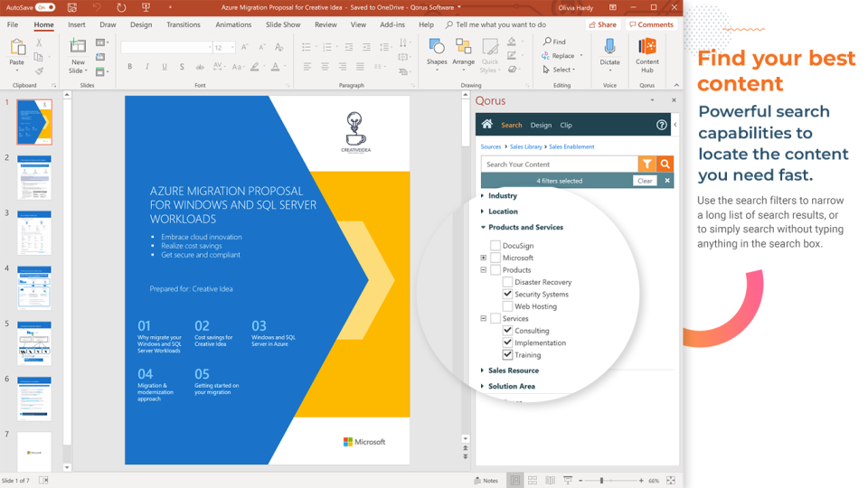This screenshot has height=488, width=868.
Task: Uncheck the Consulting checkbox
Action: (507, 331)
